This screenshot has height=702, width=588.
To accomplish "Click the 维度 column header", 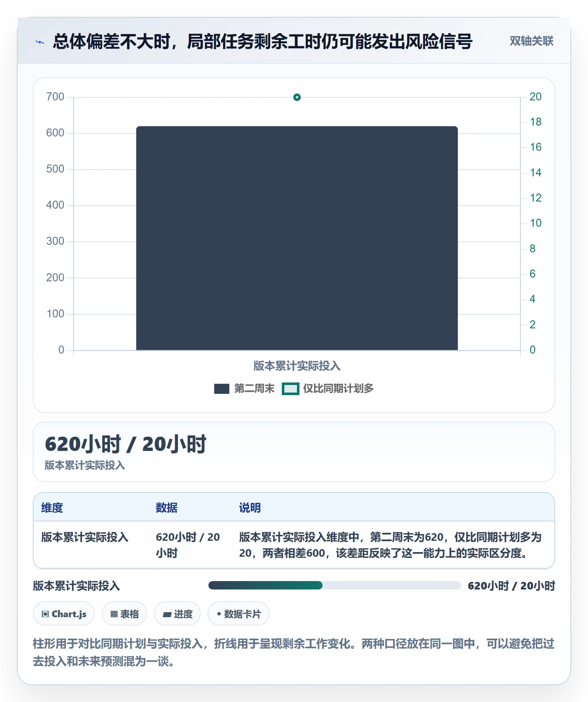I will (52, 508).
